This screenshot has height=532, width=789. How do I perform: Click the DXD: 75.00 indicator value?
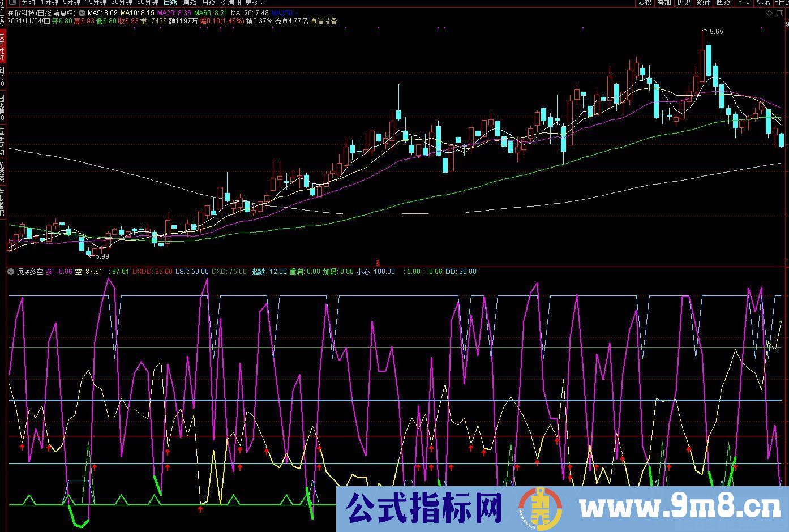(x=229, y=272)
